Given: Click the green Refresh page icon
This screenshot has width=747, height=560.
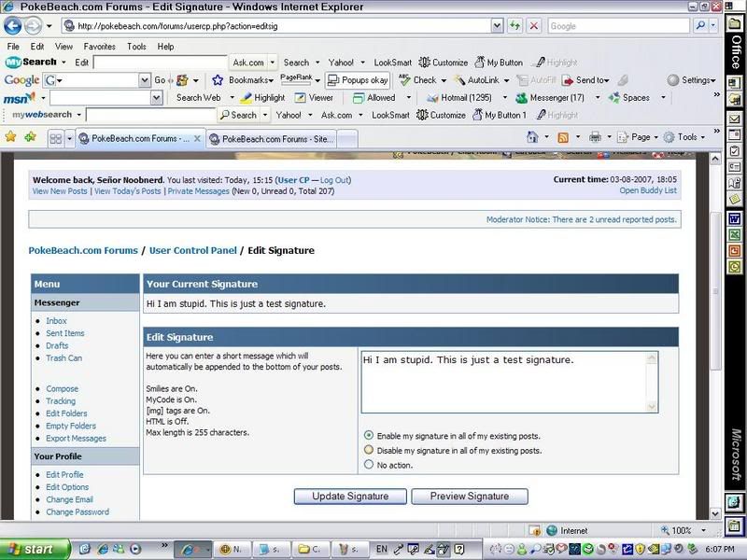Looking at the screenshot, I should pyautogui.click(x=514, y=26).
